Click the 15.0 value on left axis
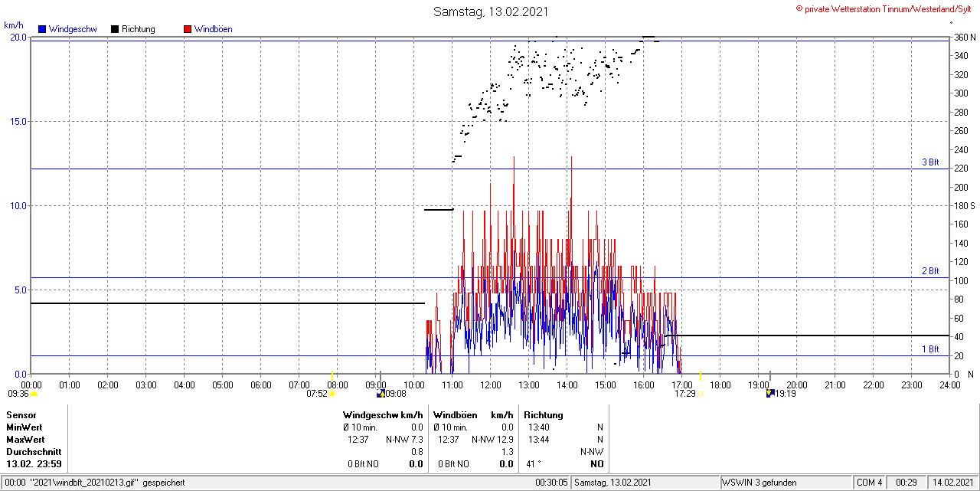 pyautogui.click(x=18, y=121)
